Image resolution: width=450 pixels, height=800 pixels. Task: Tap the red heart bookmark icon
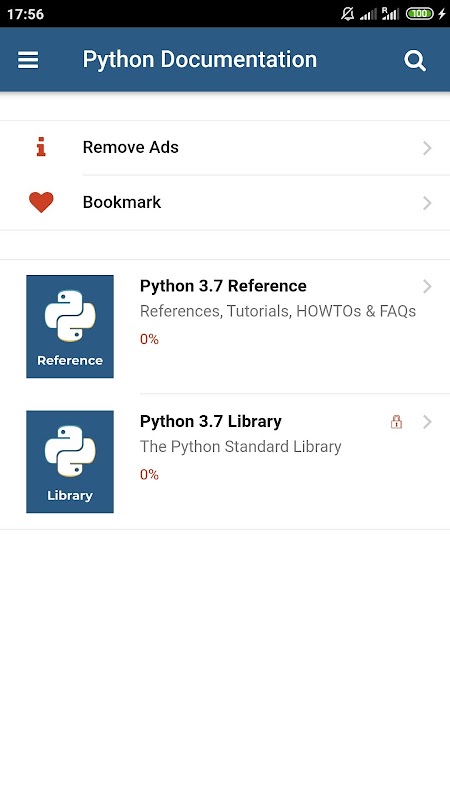(41, 202)
